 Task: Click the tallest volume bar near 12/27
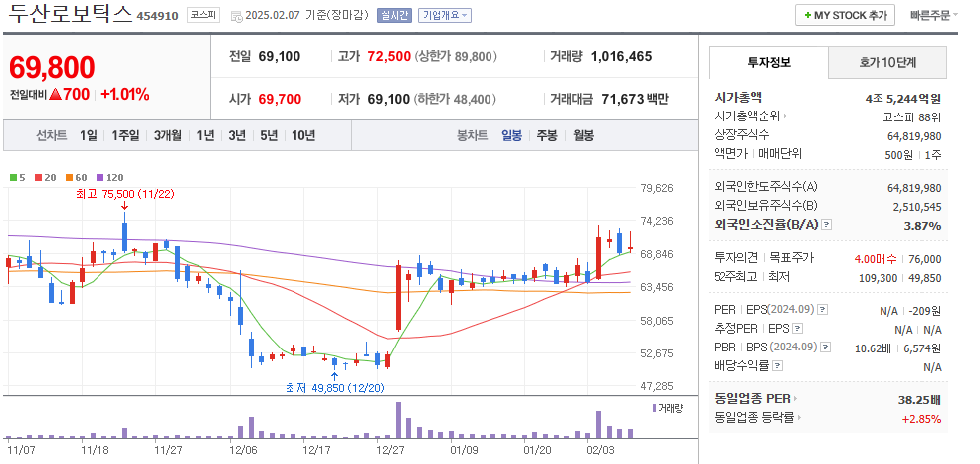coord(398,420)
